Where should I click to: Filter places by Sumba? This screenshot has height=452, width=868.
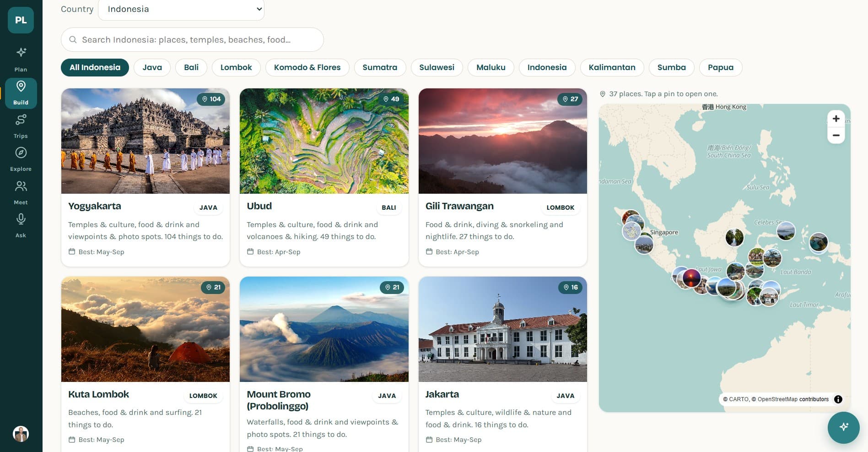pos(671,67)
